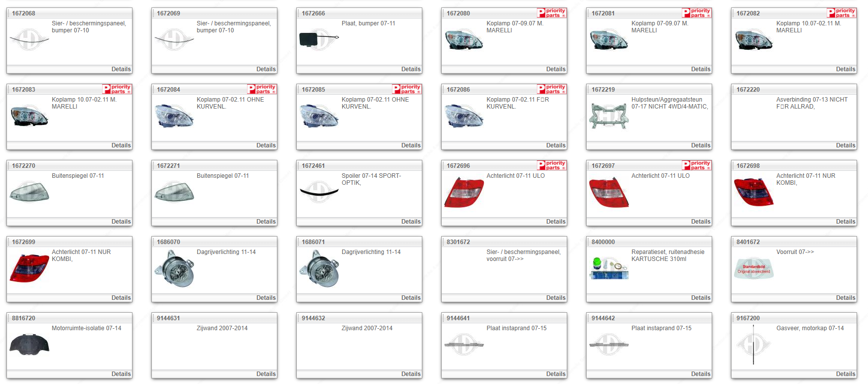Click the repair kit image for 8400000
This screenshot has height=384, width=868.
pyautogui.click(x=609, y=268)
